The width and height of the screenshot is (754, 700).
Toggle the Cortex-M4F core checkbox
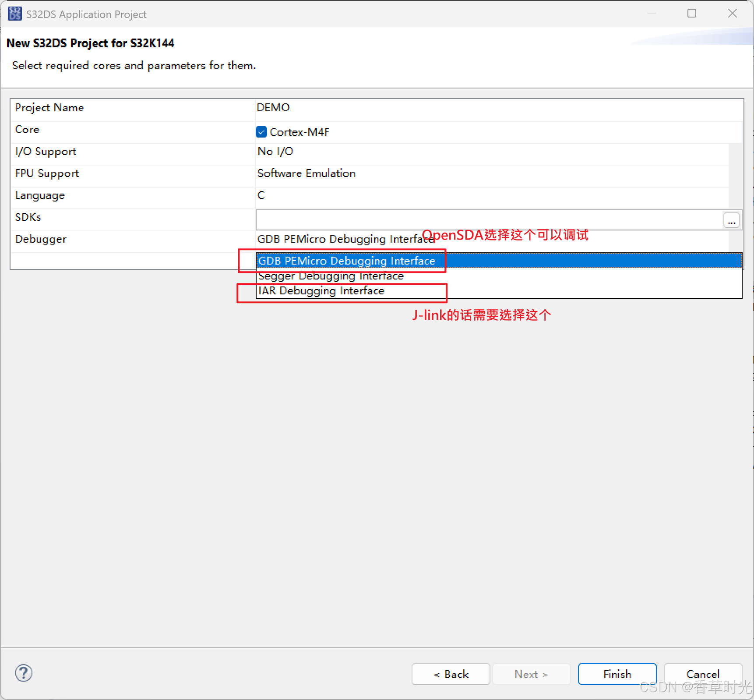pyautogui.click(x=261, y=132)
